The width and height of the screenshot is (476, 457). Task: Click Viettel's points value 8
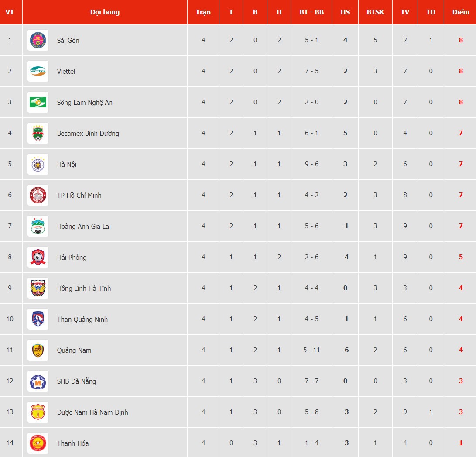461,71
